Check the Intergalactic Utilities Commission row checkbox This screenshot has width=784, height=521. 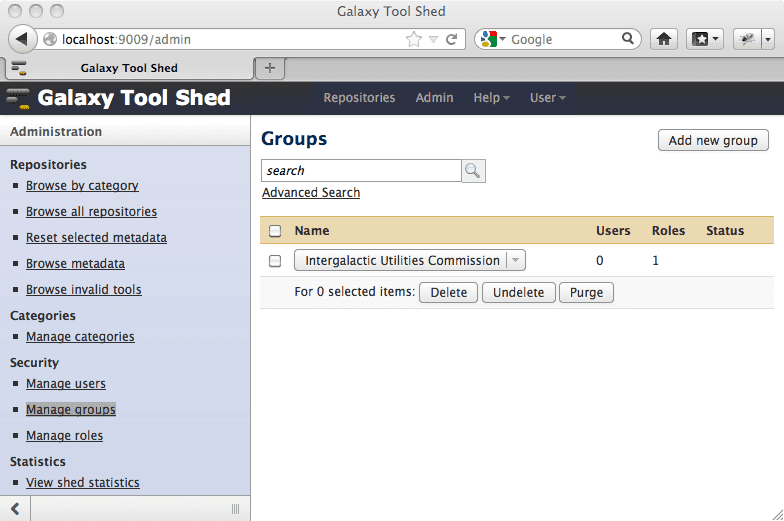click(275, 261)
